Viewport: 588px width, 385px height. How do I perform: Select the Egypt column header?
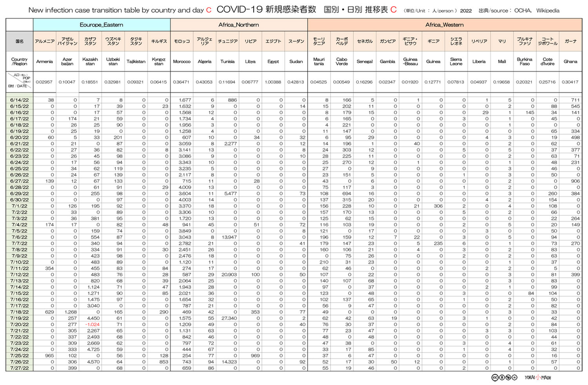click(x=273, y=62)
